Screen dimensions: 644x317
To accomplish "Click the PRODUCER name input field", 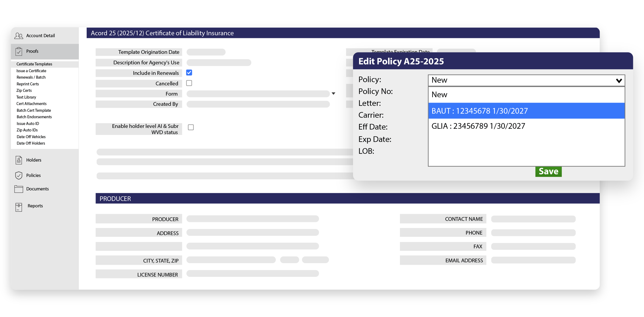I will (253, 219).
